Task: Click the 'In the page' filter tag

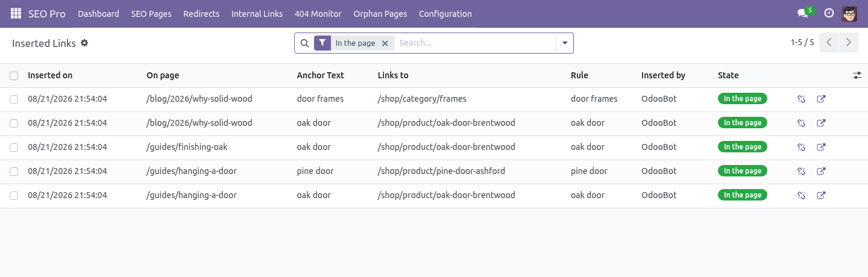Action: [355, 43]
